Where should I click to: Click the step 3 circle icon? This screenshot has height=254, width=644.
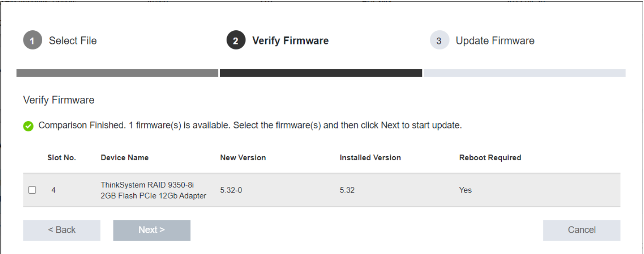click(x=439, y=40)
